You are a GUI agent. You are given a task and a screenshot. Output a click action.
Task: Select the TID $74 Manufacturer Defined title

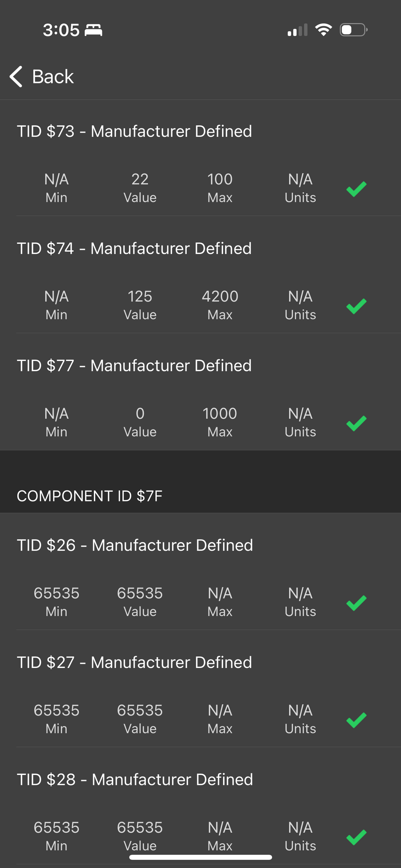tap(134, 249)
